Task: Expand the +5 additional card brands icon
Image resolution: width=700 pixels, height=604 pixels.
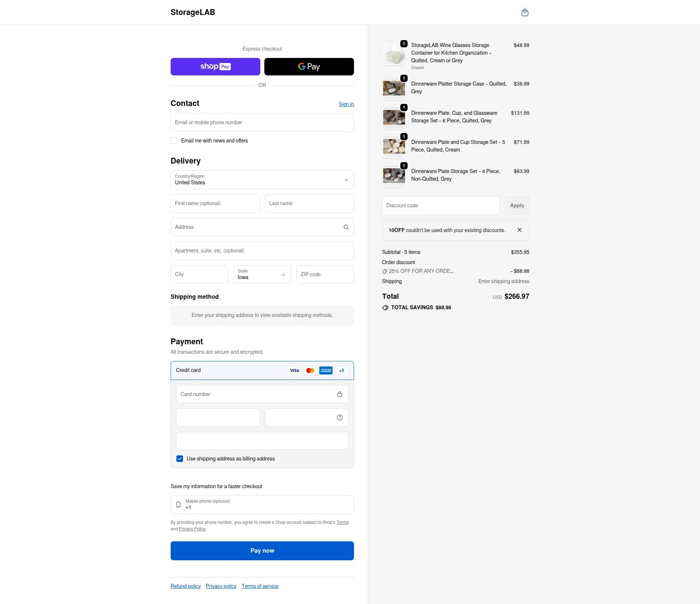Action: (x=341, y=370)
